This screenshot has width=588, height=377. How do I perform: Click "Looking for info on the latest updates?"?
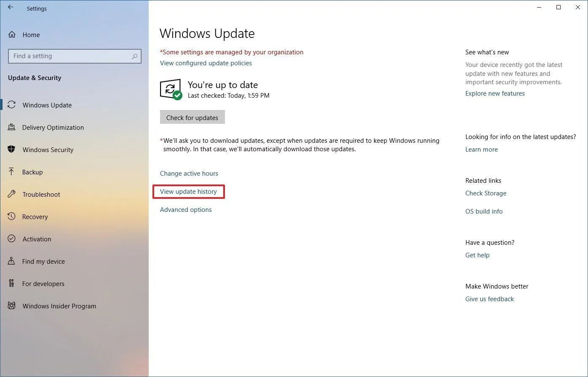pyautogui.click(x=521, y=137)
